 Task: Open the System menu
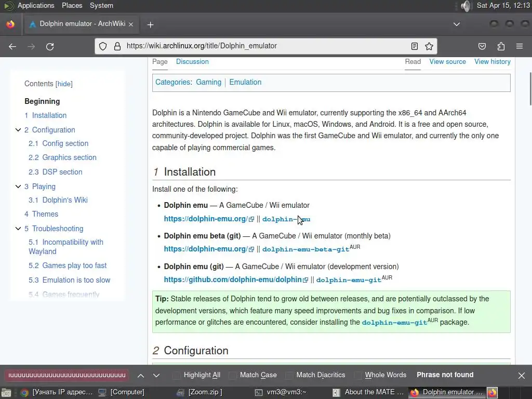[x=101, y=5]
